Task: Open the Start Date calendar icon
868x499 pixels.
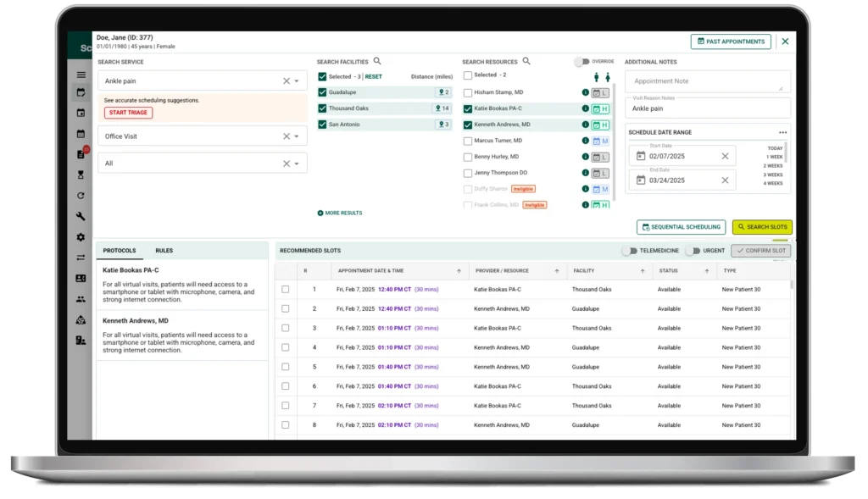Action: coord(641,156)
